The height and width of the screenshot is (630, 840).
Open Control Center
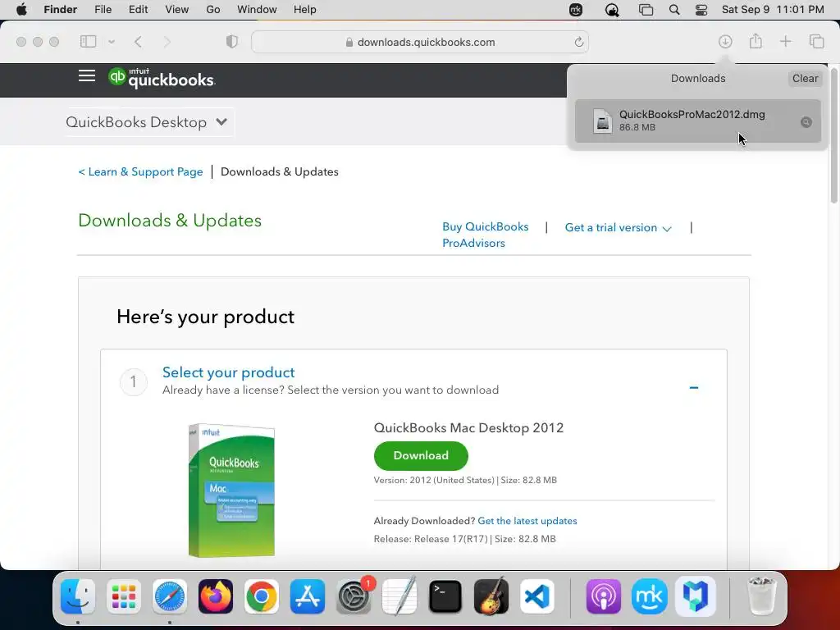coord(701,10)
